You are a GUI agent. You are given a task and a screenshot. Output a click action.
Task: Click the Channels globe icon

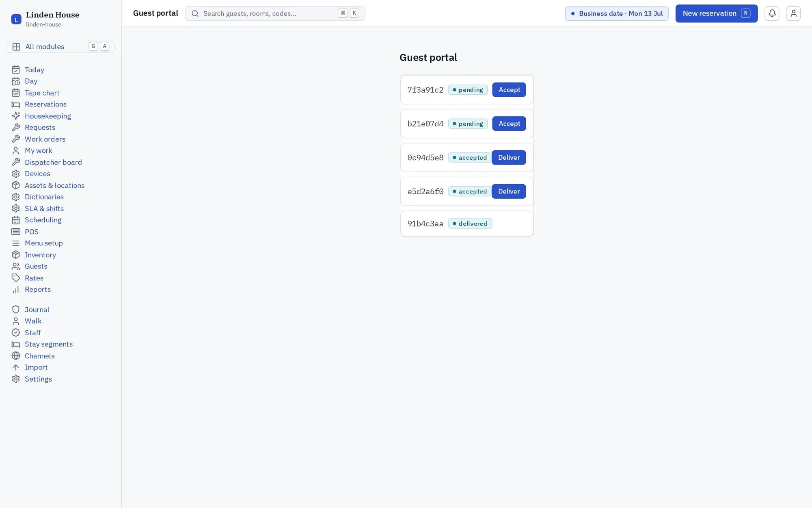coord(16,356)
